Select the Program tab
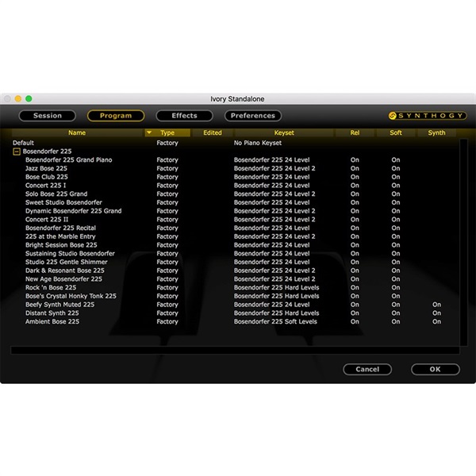 click(116, 116)
